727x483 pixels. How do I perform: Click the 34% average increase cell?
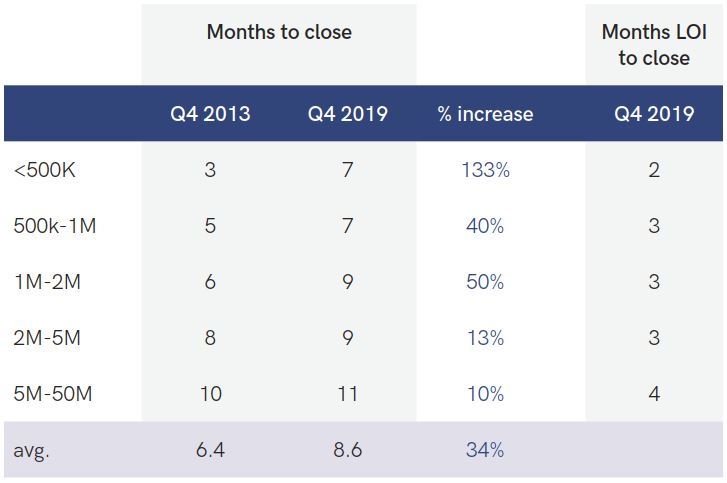[x=485, y=450]
